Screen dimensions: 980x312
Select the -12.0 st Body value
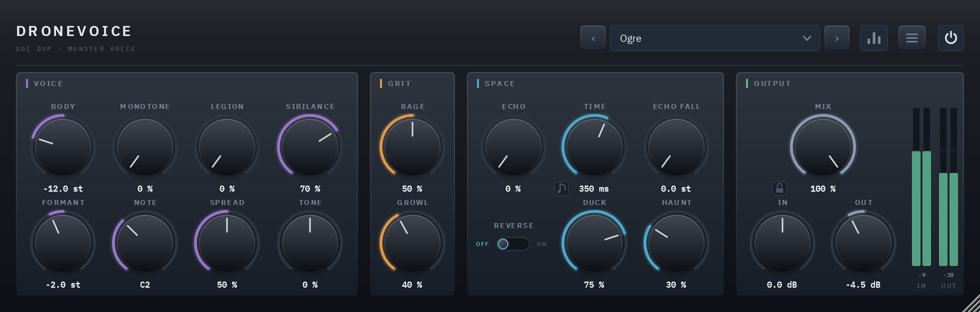(x=63, y=189)
